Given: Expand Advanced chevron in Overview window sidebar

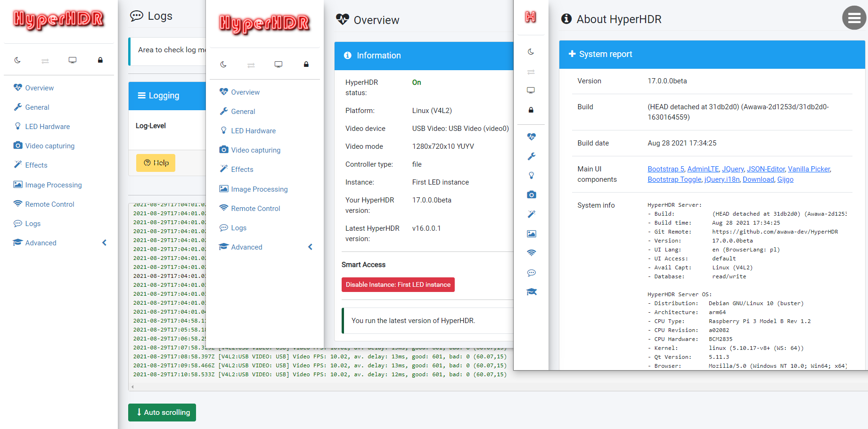Looking at the screenshot, I should coord(311,247).
